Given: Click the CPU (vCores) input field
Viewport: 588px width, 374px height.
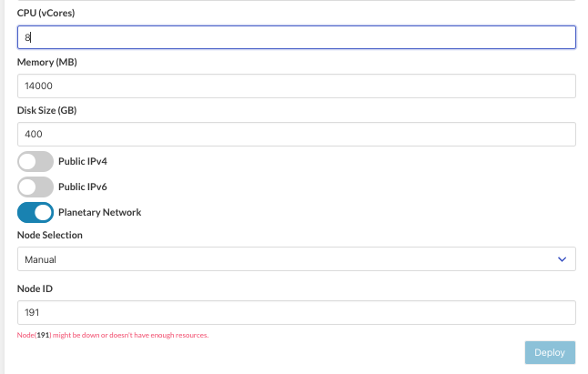Looking at the screenshot, I should tap(296, 37).
